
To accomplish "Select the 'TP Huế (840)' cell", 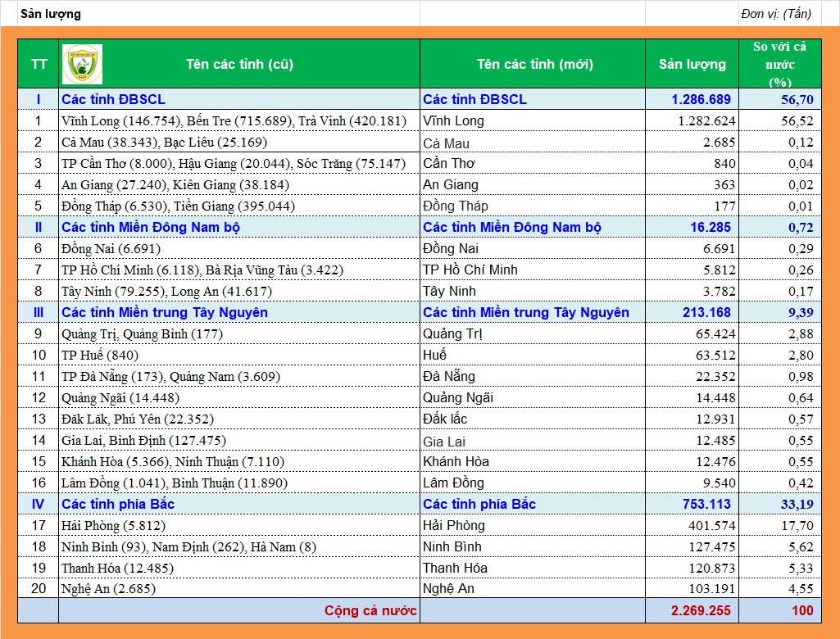I will [100, 355].
